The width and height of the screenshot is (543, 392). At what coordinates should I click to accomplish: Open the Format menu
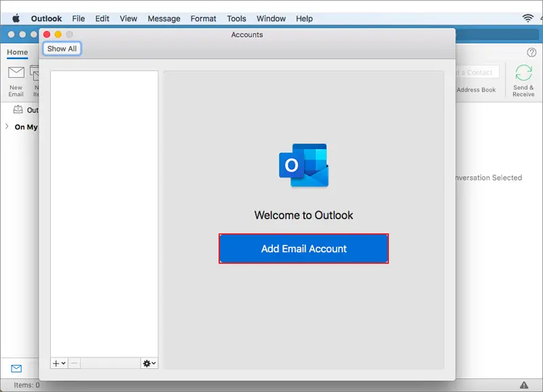(203, 18)
